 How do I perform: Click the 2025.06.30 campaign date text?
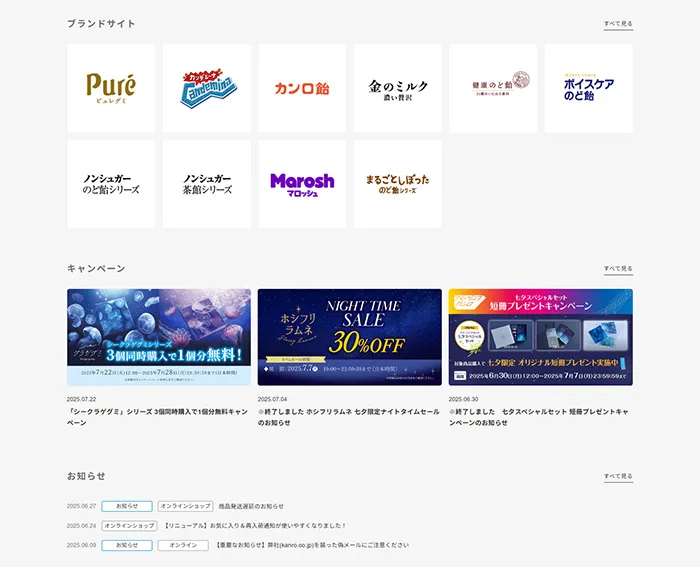pyautogui.click(x=463, y=399)
